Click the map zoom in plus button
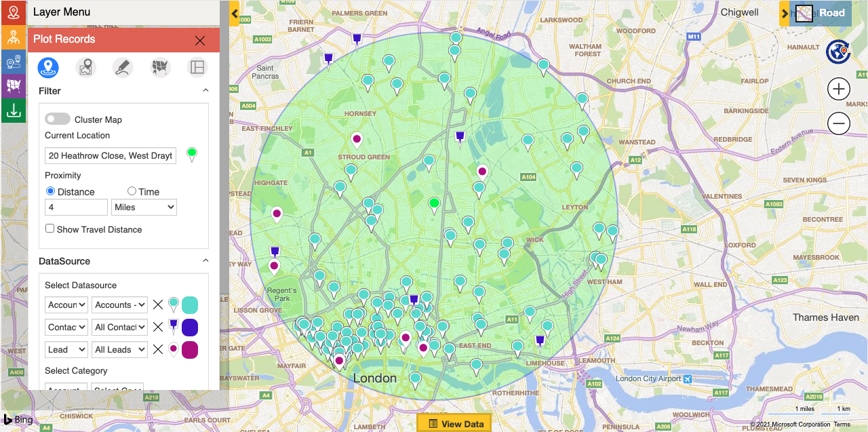Screen dimensions: 868x432 coord(839,89)
